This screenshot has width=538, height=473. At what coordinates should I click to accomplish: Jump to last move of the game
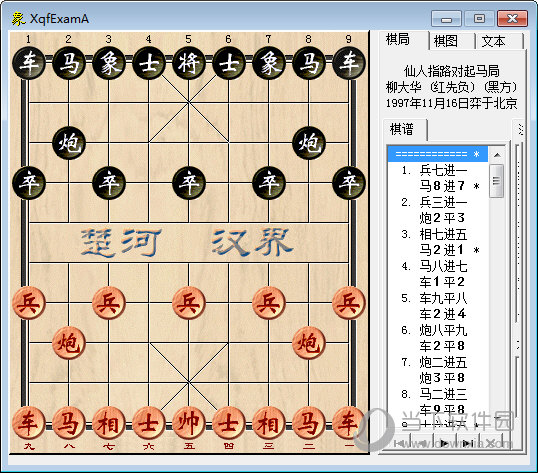coord(468,444)
